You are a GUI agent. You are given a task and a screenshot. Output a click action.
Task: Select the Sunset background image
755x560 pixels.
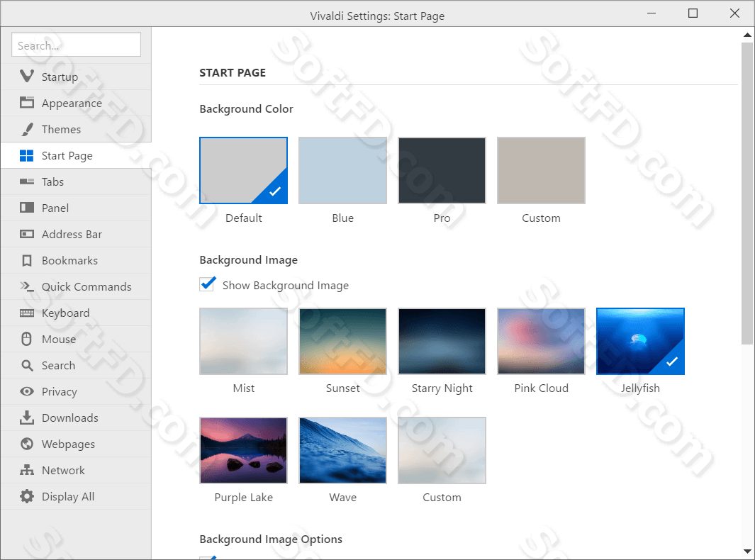pos(343,342)
